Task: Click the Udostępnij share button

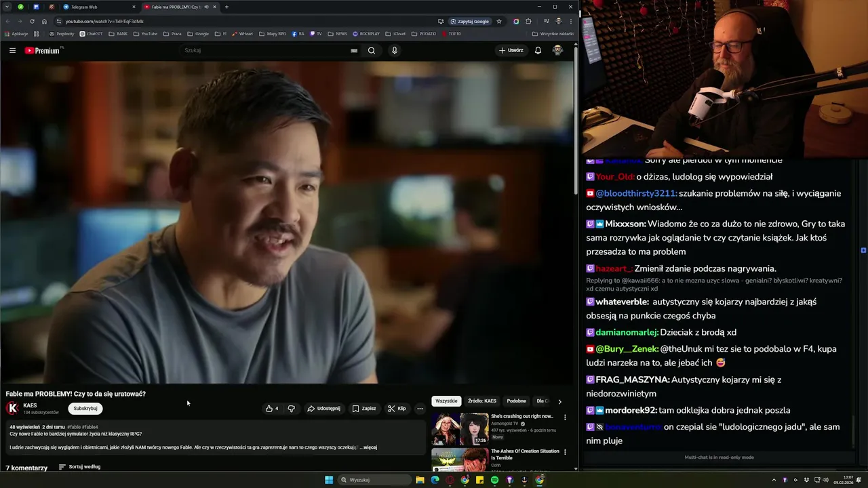Action: [324, 409]
